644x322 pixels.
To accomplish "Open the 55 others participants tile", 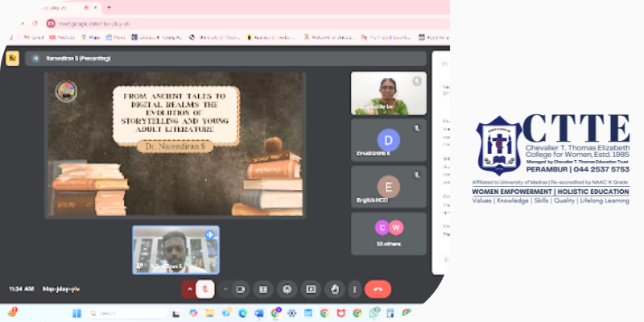I will click(389, 233).
